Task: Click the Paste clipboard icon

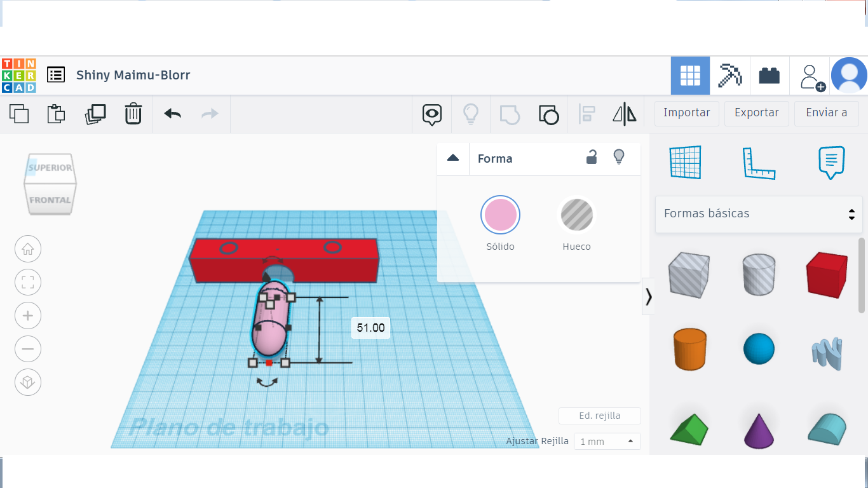Action: click(57, 114)
